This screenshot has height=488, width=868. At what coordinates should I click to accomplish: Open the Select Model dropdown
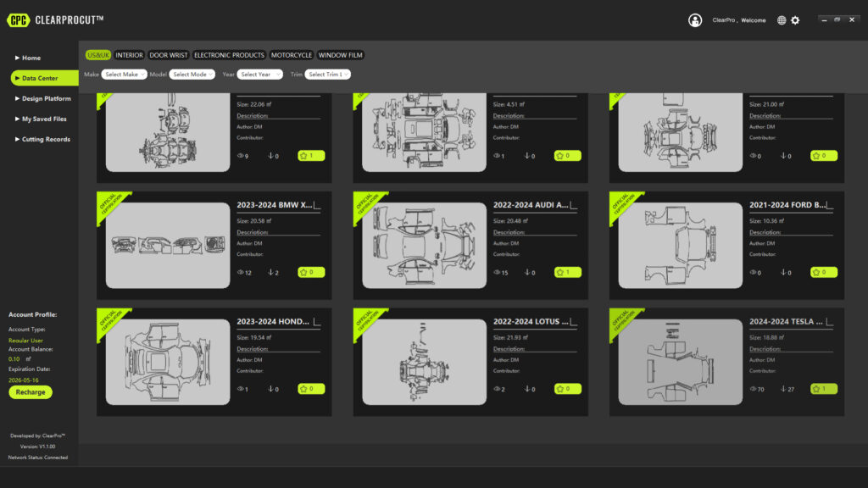(x=192, y=75)
